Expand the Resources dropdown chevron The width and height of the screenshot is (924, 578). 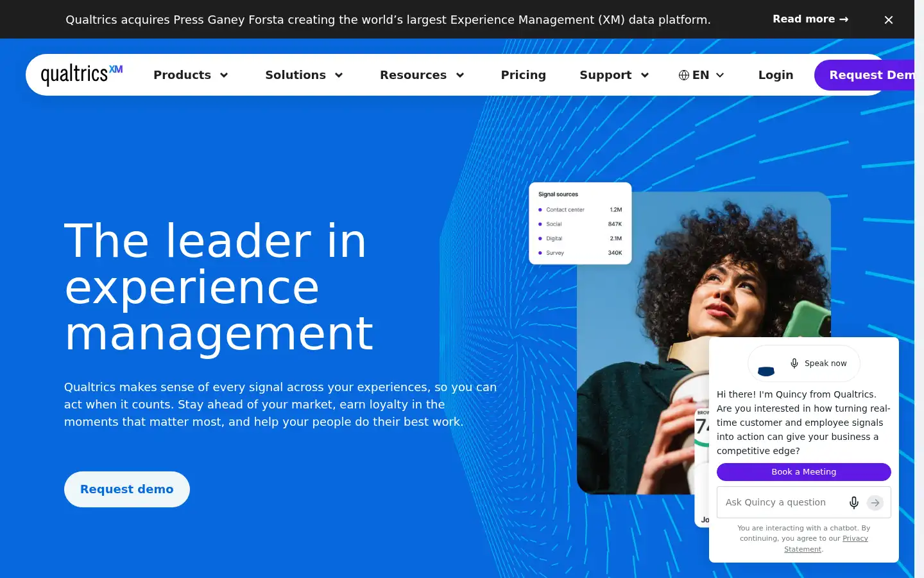[x=460, y=75]
